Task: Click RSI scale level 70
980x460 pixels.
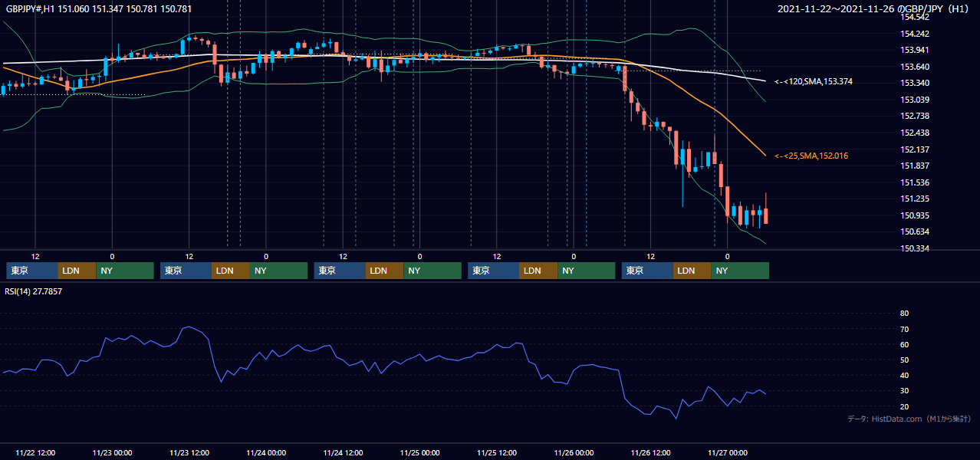Action: click(x=904, y=329)
